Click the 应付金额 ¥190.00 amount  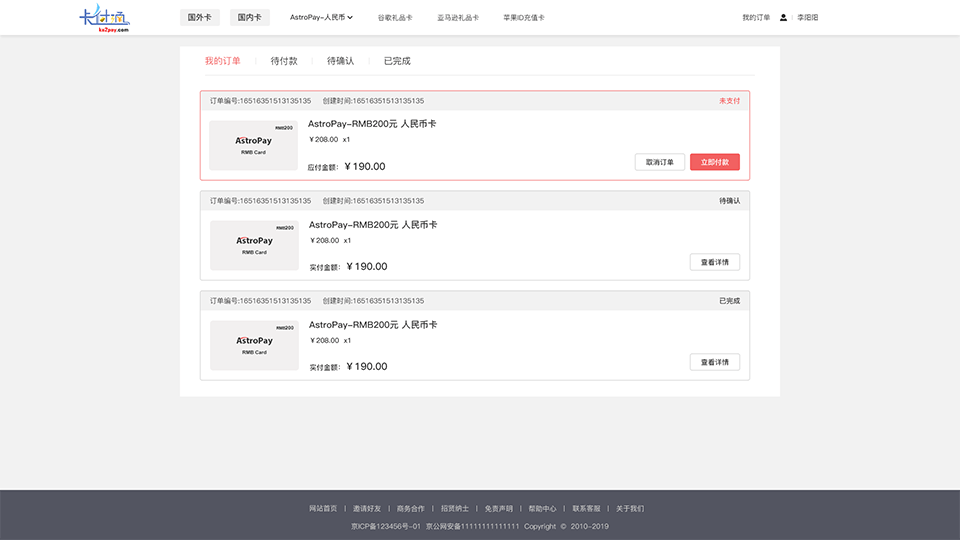pos(347,167)
